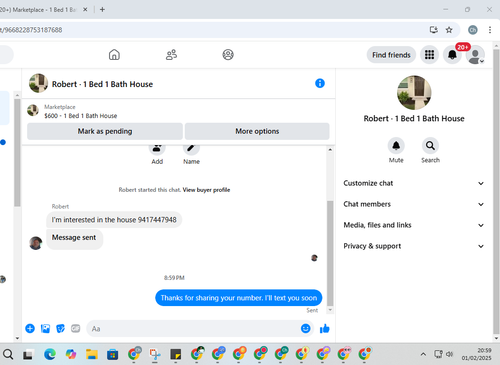Click the 'Thanks for sharing your number' message
The image size is (500, 365).
239,298
